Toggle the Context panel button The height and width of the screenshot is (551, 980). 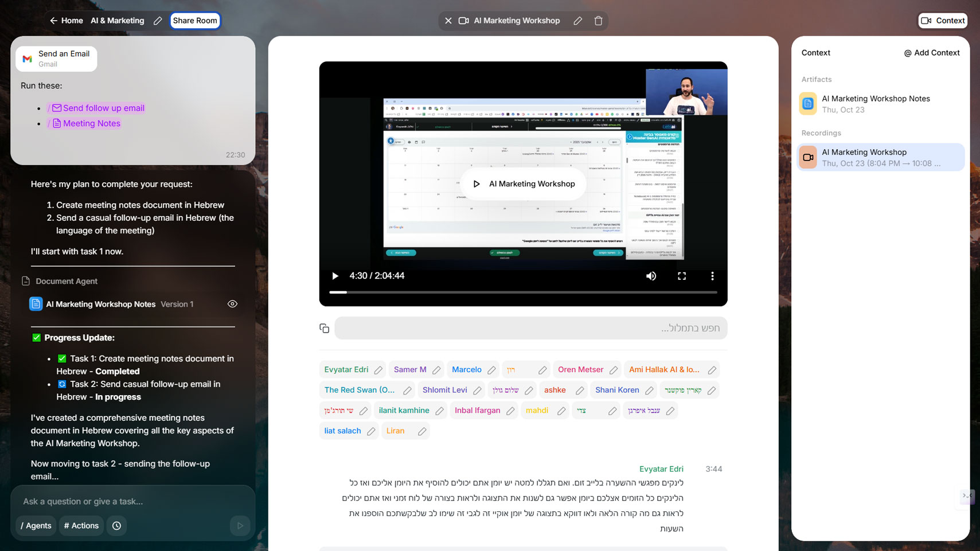(x=943, y=21)
